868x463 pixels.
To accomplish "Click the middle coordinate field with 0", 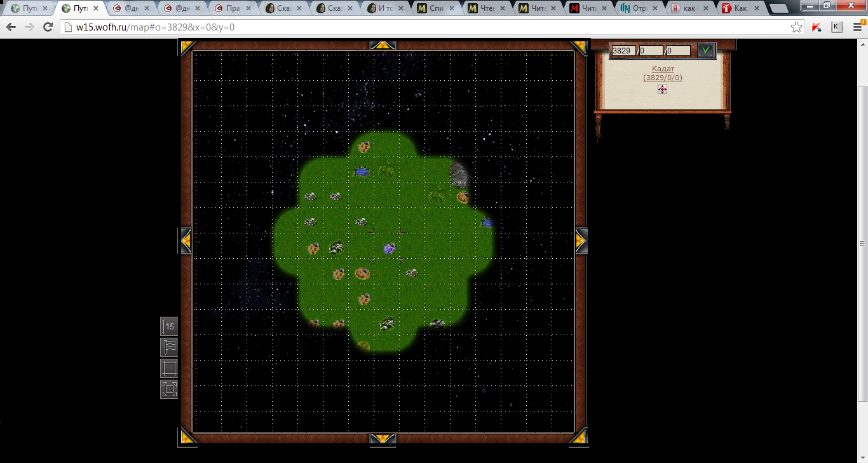I will 651,51.
